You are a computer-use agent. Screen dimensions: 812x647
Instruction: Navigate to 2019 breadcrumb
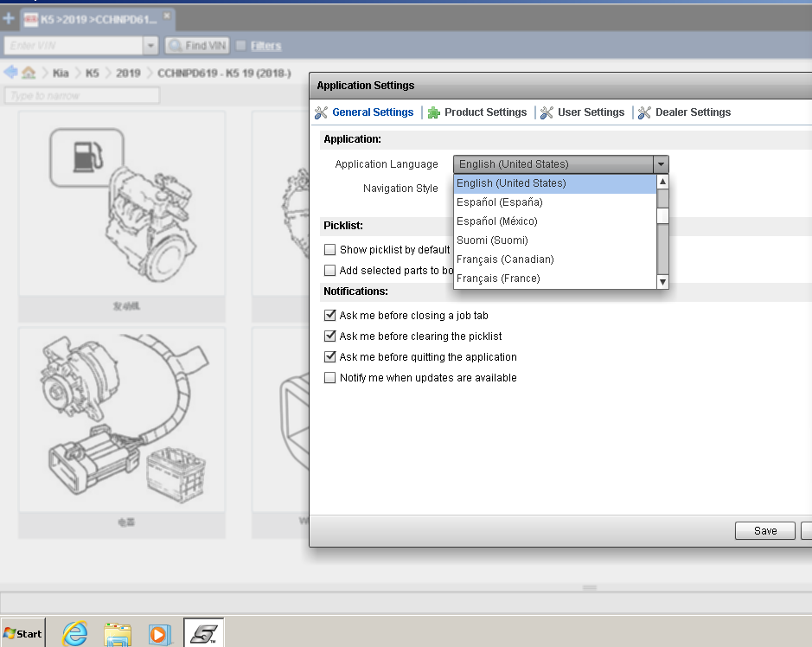point(128,73)
